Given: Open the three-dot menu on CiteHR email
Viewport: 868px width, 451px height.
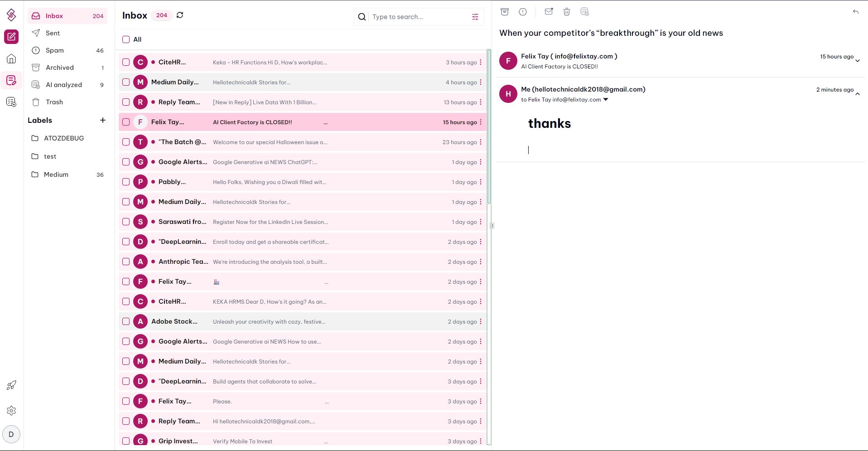Looking at the screenshot, I should coord(480,62).
